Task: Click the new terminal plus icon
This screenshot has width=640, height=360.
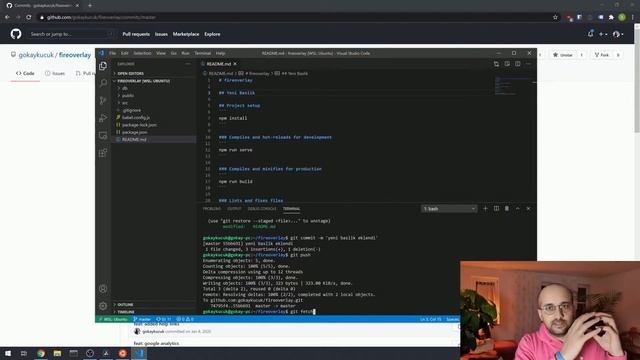Action: [485, 209]
